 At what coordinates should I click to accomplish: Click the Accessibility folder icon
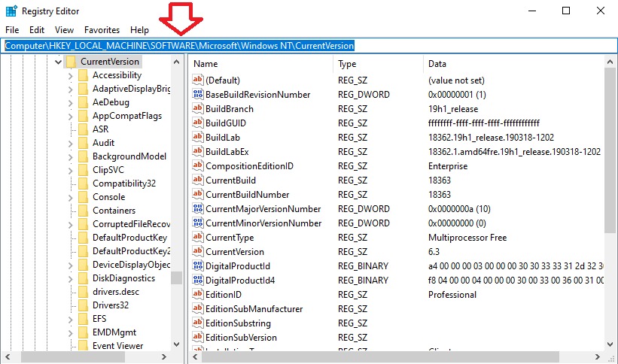(83, 75)
